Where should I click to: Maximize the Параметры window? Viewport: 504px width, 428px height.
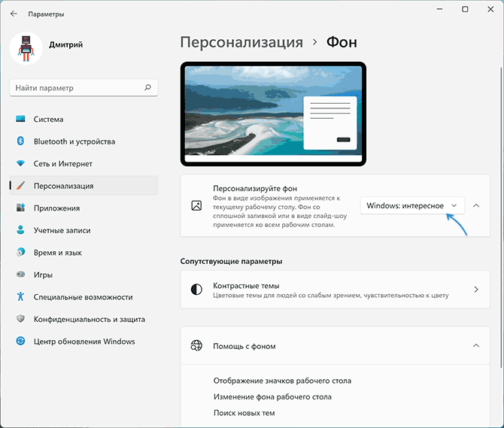465,9
